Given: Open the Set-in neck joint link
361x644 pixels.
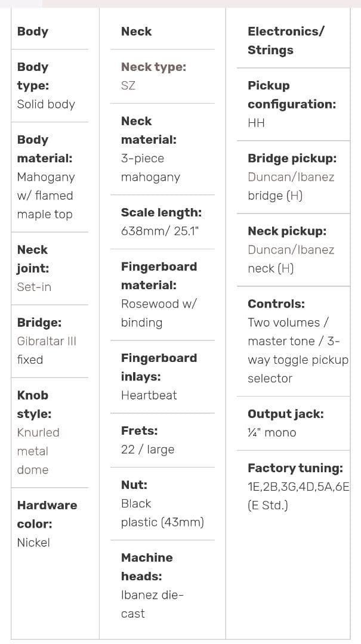Looking at the screenshot, I should coord(34,287).
